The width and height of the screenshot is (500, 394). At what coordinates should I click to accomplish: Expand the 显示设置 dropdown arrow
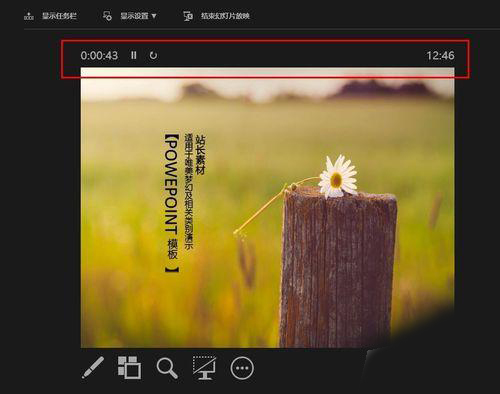point(154,16)
